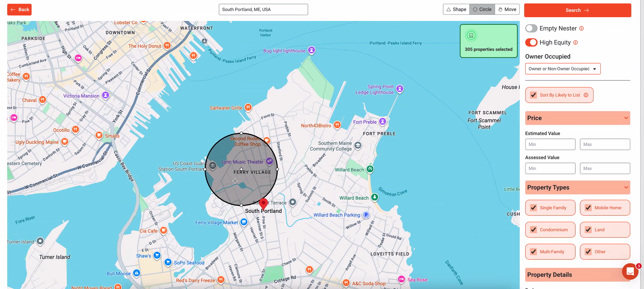The width and height of the screenshot is (644, 289).
Task: Click the Chaval restaurant pin
Action: (x=42, y=100)
